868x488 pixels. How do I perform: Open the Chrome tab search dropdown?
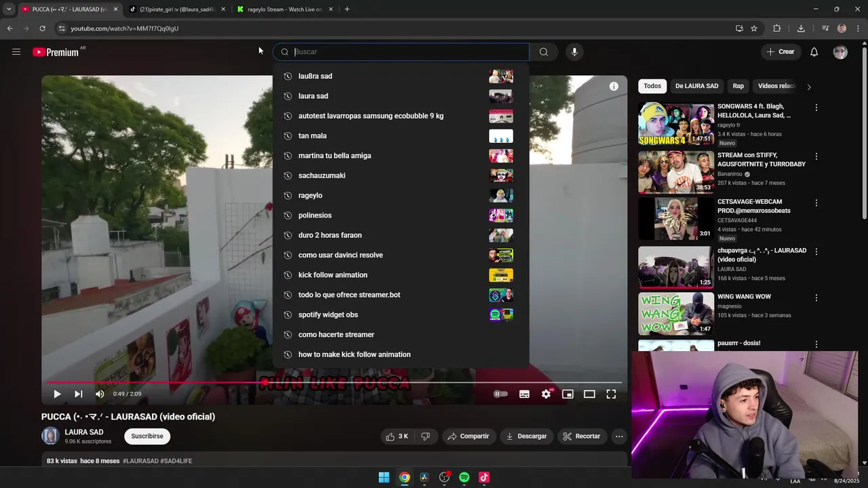[x=9, y=9]
